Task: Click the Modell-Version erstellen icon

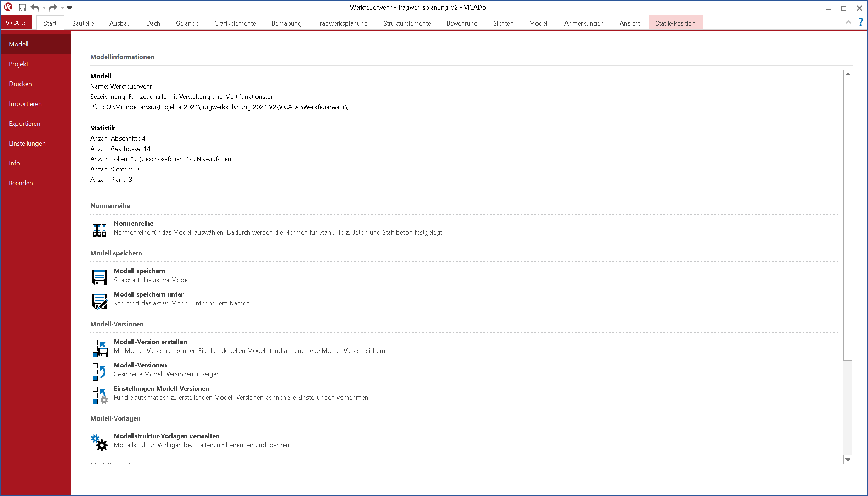Action: point(100,349)
